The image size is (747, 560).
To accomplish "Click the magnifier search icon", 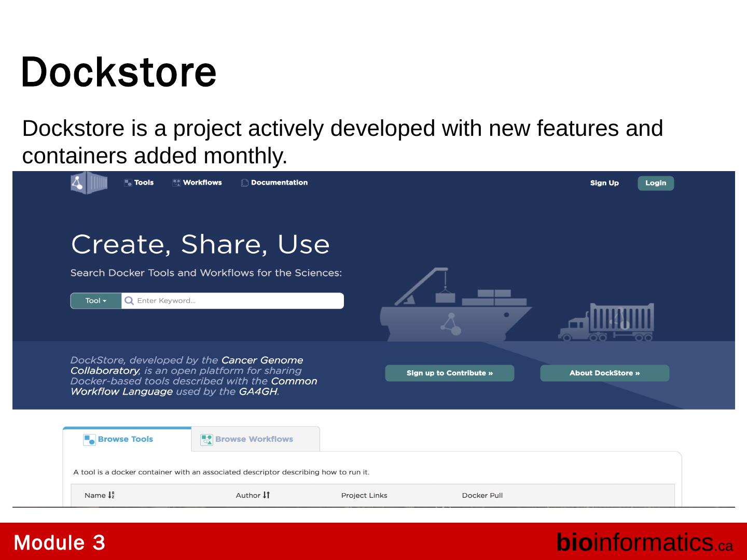I will pyautogui.click(x=129, y=301).
